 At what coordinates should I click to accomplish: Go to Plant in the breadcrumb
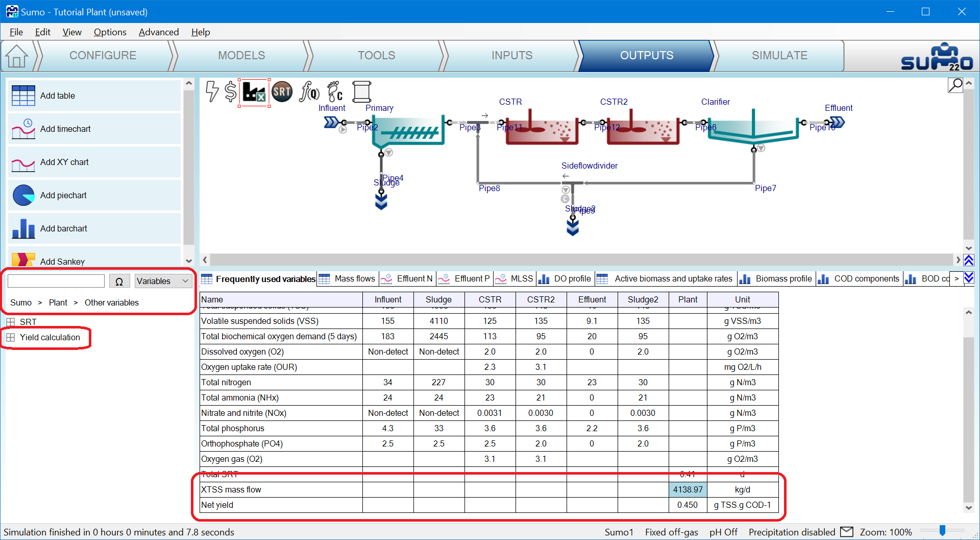(58, 302)
